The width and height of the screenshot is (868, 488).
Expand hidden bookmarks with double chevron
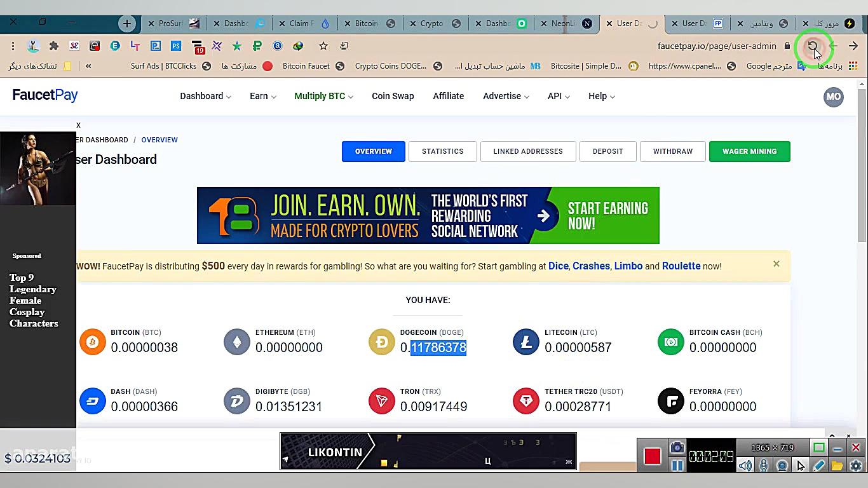coord(88,65)
